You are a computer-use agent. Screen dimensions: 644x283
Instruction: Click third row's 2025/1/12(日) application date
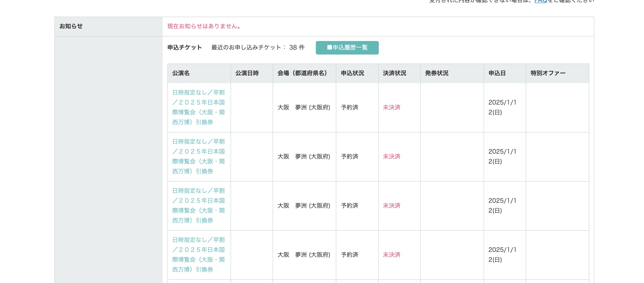point(502,206)
